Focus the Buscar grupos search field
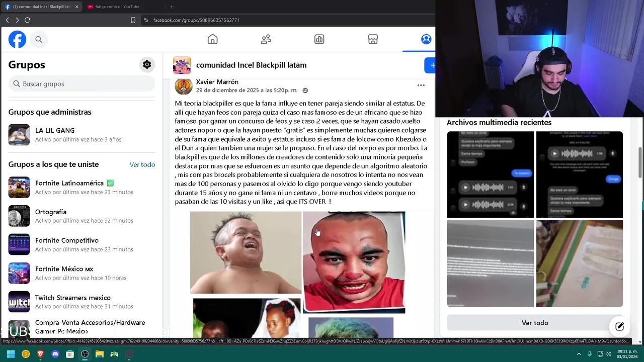The width and height of the screenshot is (644, 362). point(82,83)
